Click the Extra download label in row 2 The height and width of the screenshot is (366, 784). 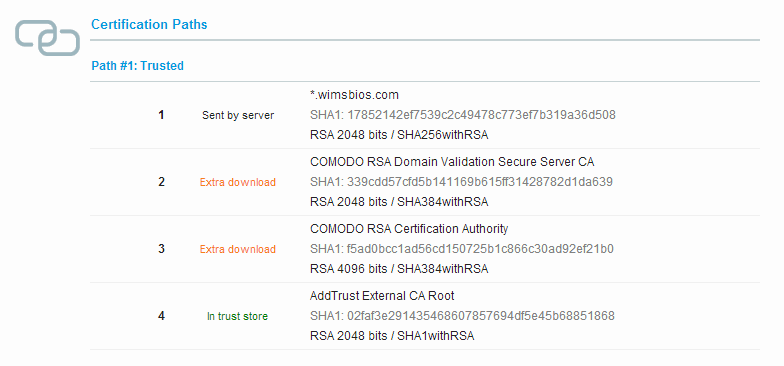[238, 182]
